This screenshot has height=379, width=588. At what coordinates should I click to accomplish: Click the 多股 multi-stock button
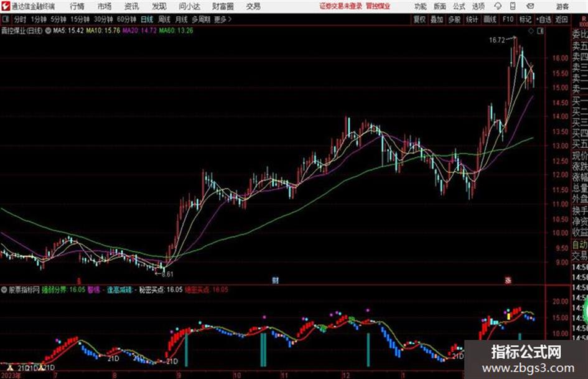454,19
